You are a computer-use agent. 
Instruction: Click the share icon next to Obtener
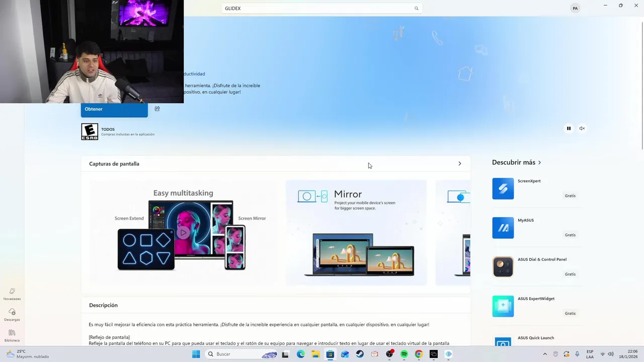pyautogui.click(x=157, y=109)
